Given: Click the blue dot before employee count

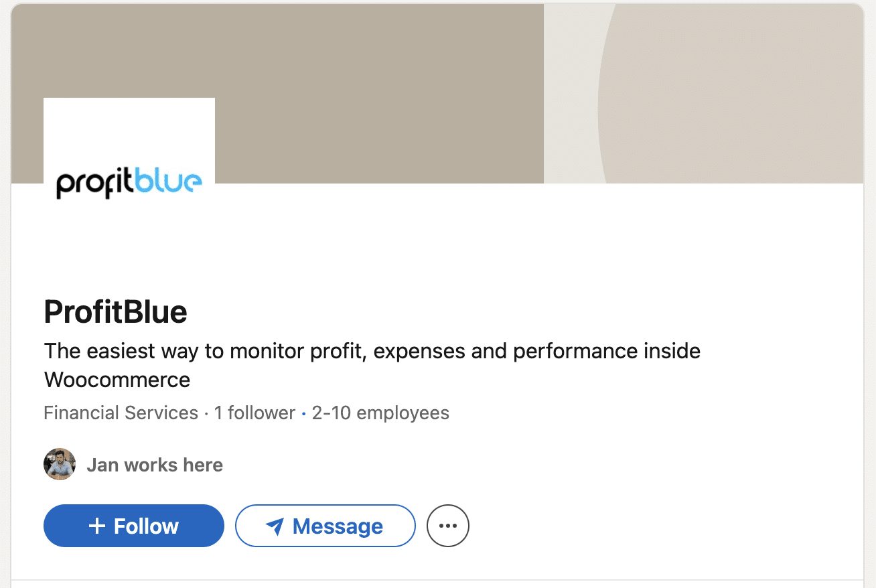Looking at the screenshot, I should pos(303,414).
